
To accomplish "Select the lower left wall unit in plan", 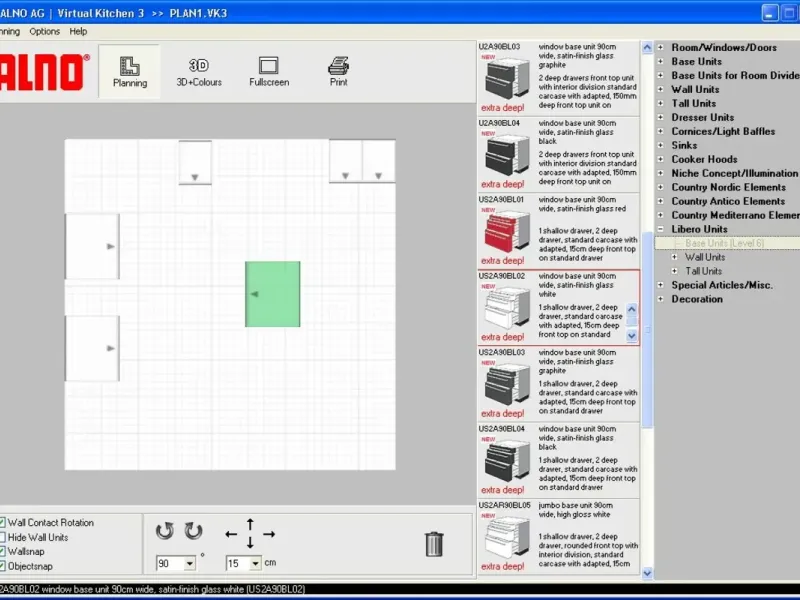I will (92, 348).
